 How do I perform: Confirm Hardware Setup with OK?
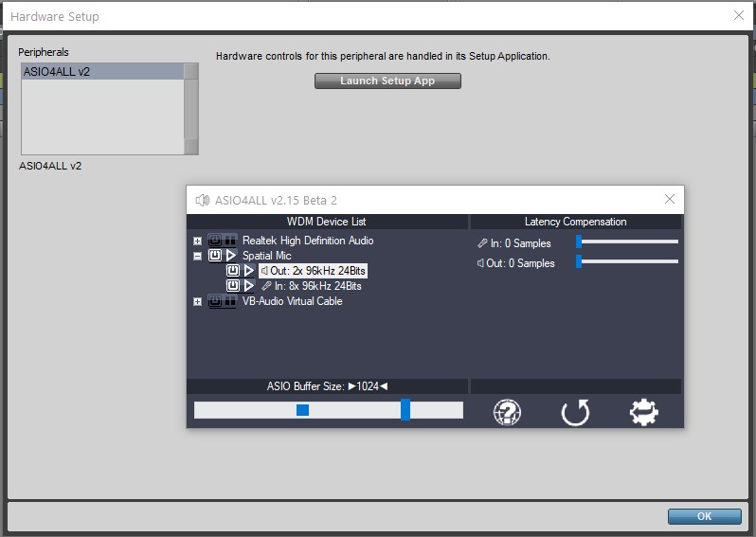pyautogui.click(x=705, y=516)
